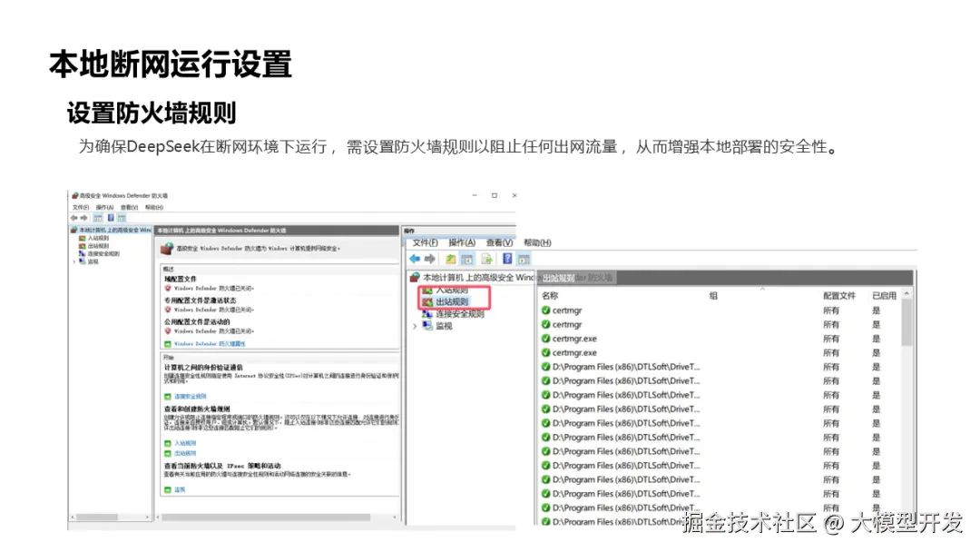The height and width of the screenshot is (552, 980).
Task: Click horizontal scrollbar thumb under overview center pane
Action: pyautogui.click(x=266, y=517)
